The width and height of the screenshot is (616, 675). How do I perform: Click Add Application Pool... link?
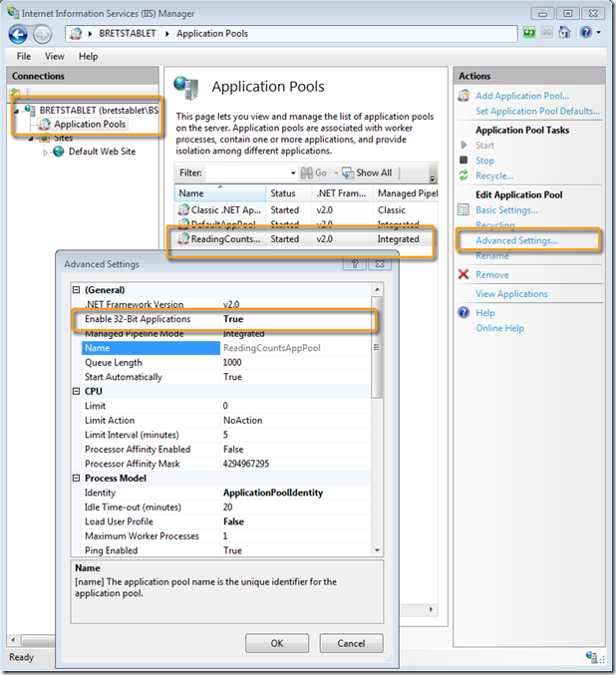(522, 96)
